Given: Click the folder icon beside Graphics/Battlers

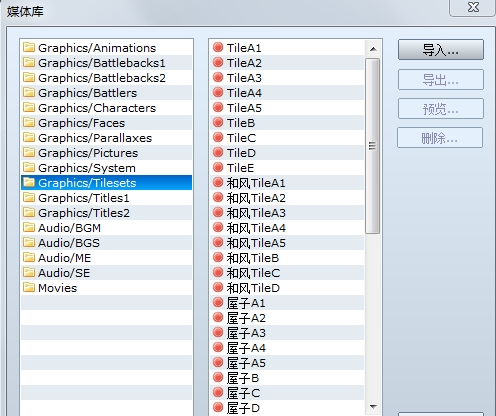Looking at the screenshot, I should [29, 92].
